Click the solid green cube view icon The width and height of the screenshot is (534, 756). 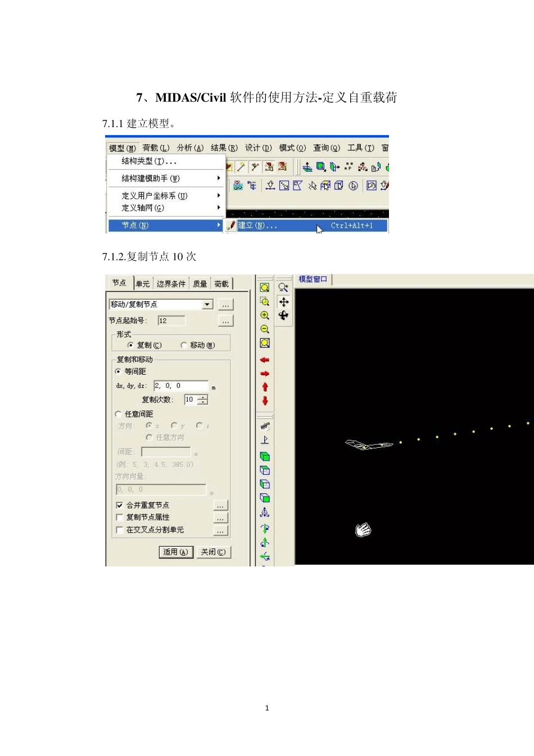pyautogui.click(x=265, y=456)
